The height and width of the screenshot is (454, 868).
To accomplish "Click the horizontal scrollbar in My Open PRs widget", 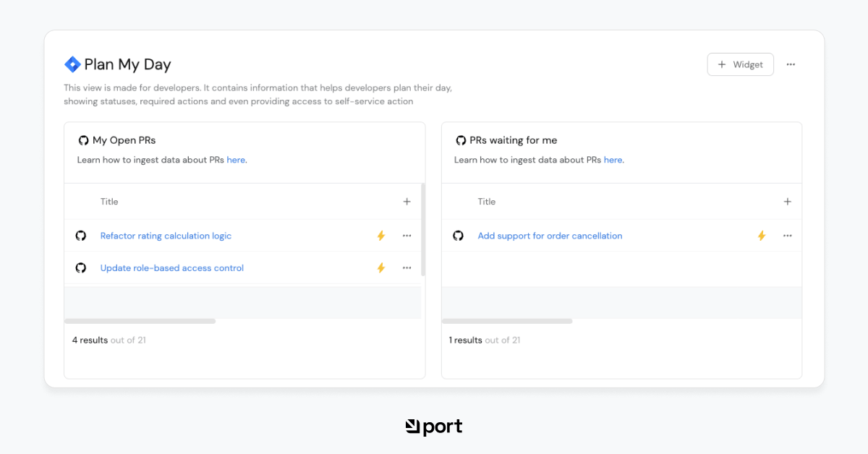I will [140, 321].
